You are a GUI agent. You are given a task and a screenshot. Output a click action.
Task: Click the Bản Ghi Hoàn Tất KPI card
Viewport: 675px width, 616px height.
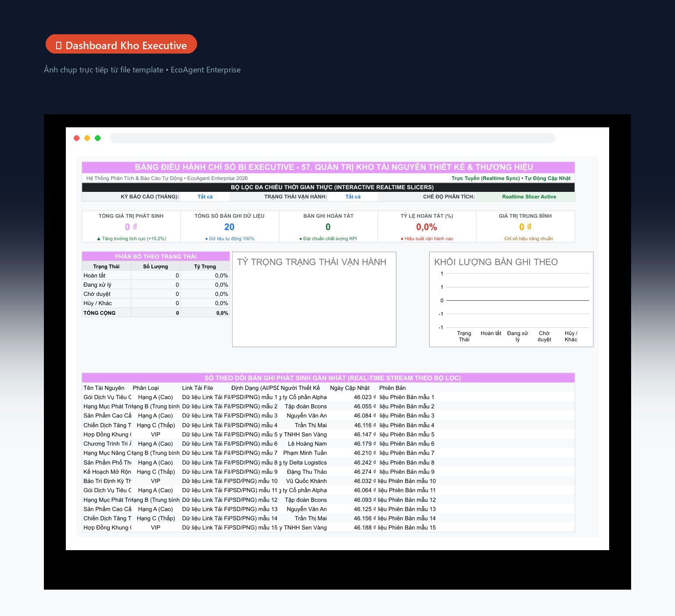[x=328, y=227]
